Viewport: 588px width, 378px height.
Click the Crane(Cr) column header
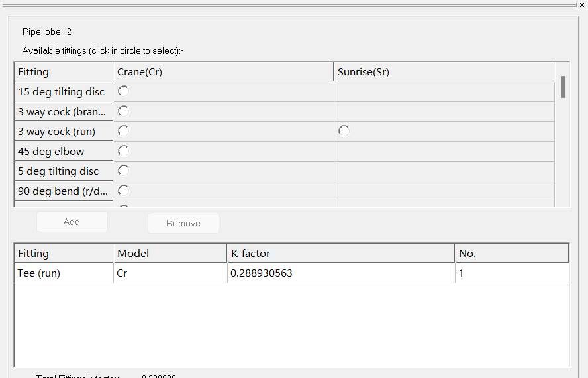pyautogui.click(x=223, y=72)
